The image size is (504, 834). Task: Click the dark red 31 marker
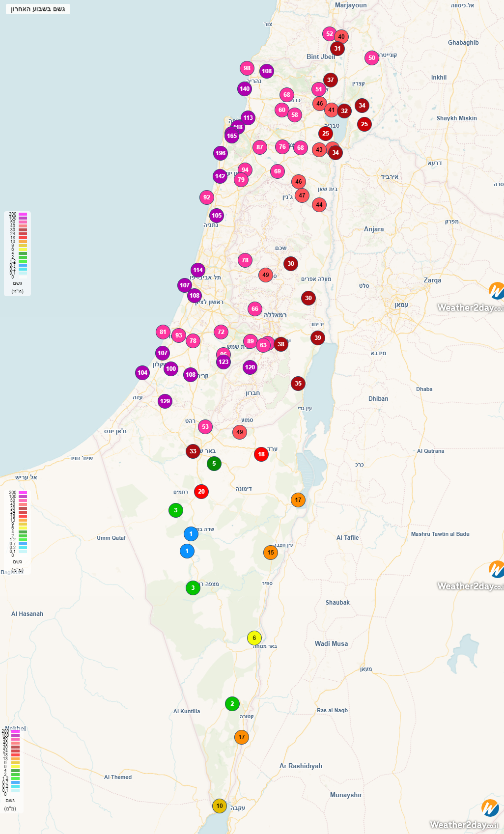tap(337, 49)
